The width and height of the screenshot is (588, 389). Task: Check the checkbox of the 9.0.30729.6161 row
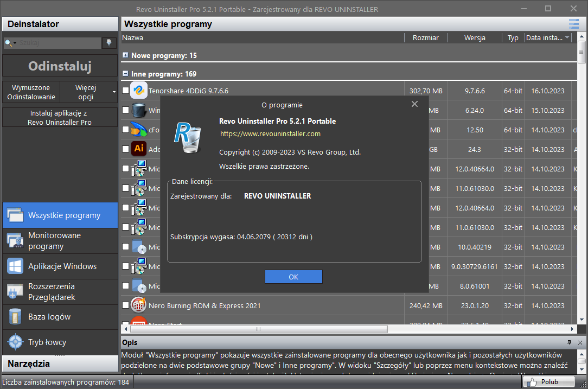coord(126,266)
